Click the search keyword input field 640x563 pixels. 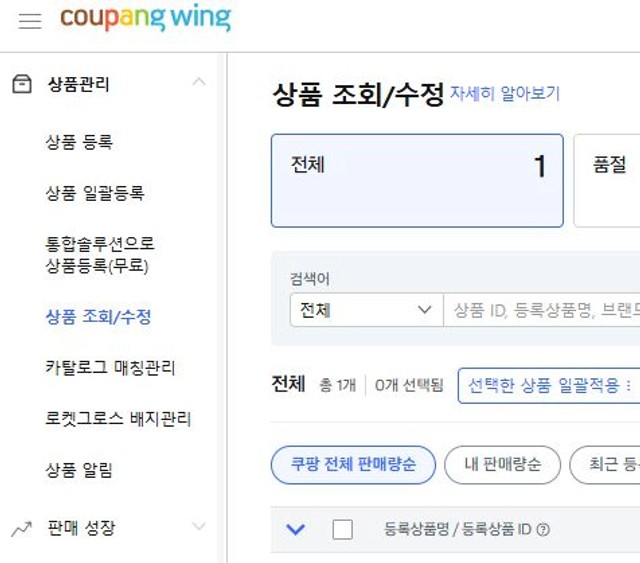pos(542,310)
